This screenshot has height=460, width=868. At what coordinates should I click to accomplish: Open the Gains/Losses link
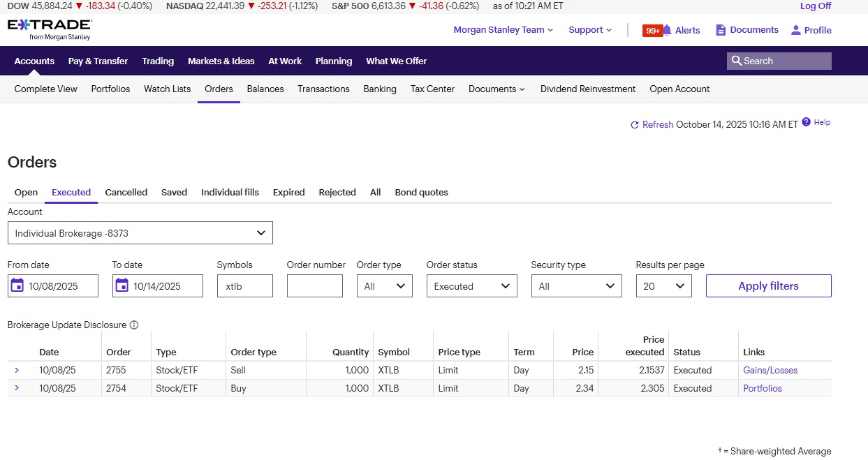point(770,370)
